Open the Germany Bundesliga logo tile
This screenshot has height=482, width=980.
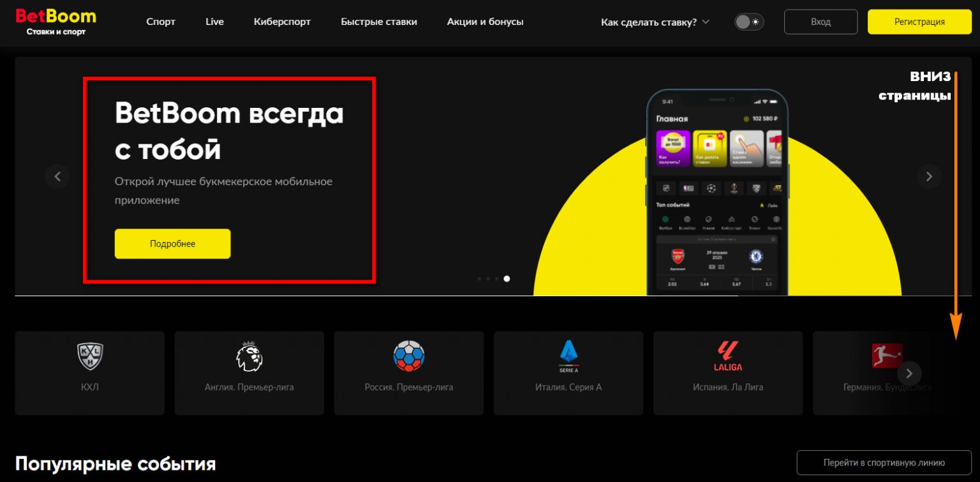[886, 356]
